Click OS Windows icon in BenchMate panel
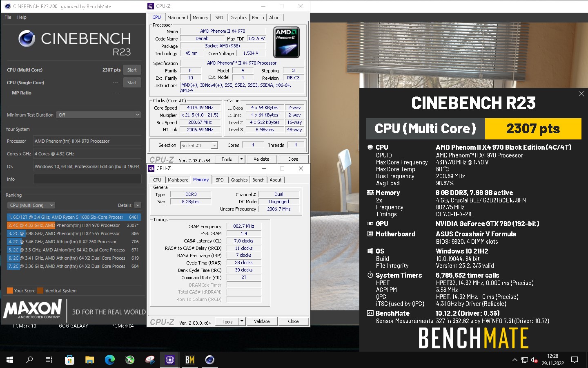588x368 pixels. pyautogui.click(x=370, y=251)
